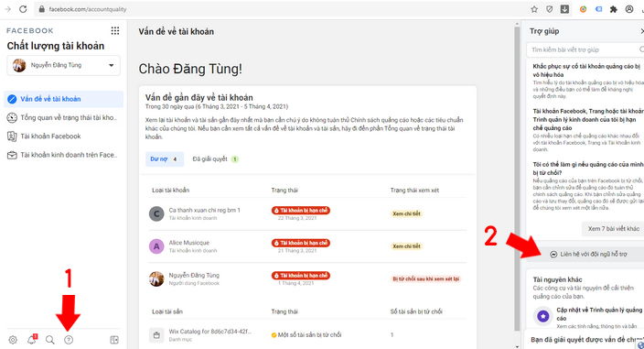644x349 pixels.
Task: Open the Nguyễn Đăng Tùng account dropdown
Action: point(64,65)
